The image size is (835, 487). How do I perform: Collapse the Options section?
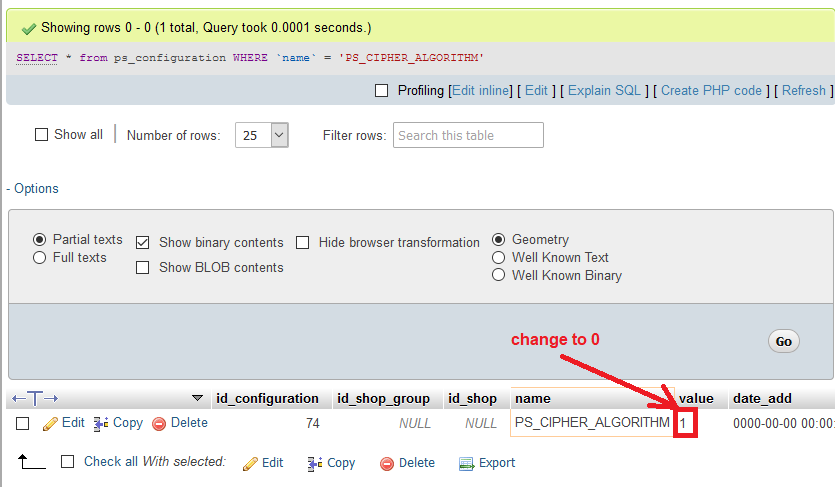coord(32,188)
